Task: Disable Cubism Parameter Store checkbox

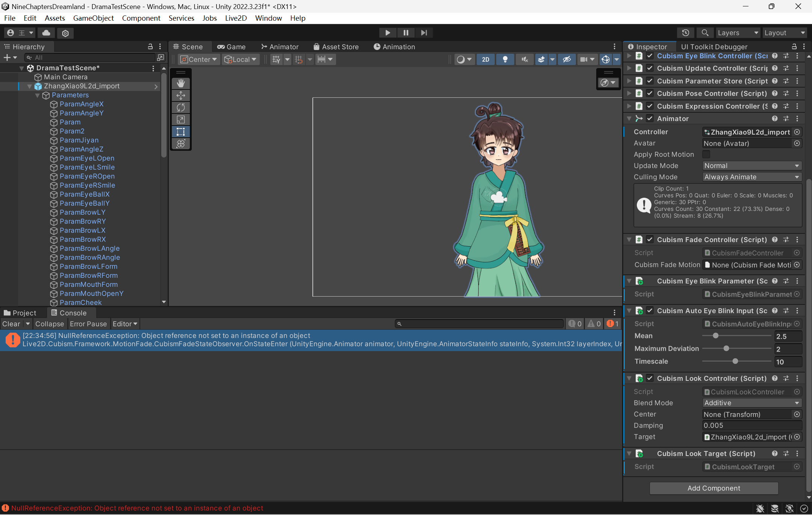Action: click(650, 81)
